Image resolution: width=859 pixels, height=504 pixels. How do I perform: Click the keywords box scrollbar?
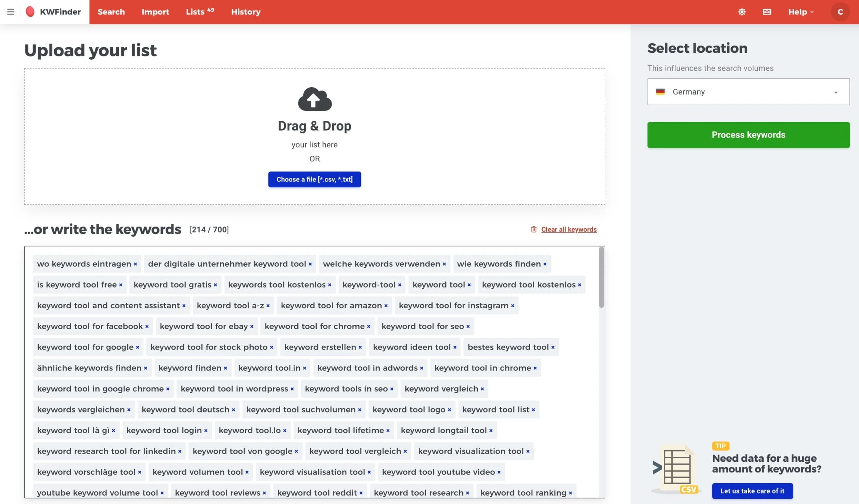coord(601,278)
